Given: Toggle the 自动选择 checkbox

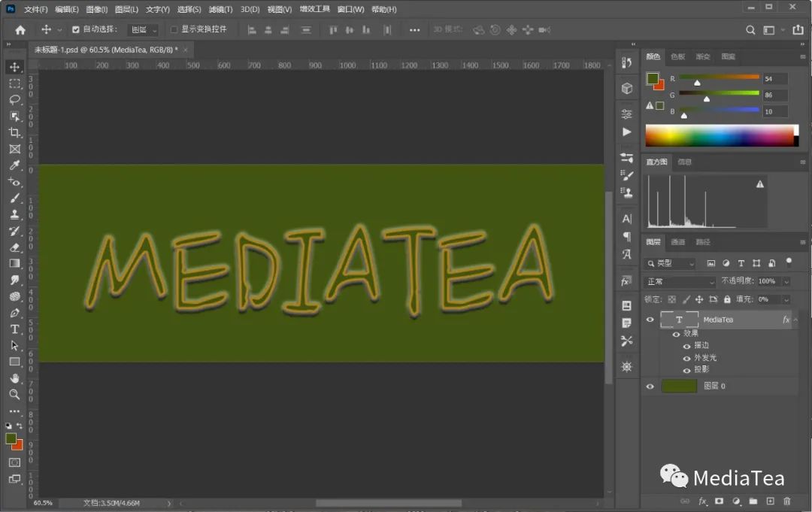Looking at the screenshot, I should click(x=76, y=29).
